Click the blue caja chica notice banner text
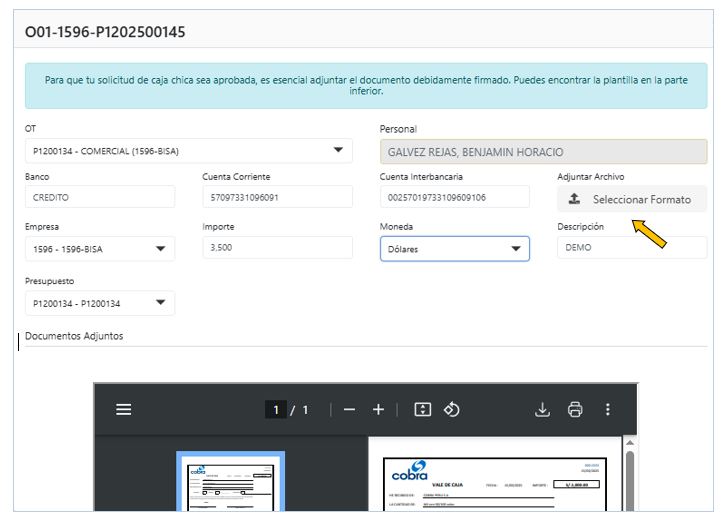 pos(366,85)
